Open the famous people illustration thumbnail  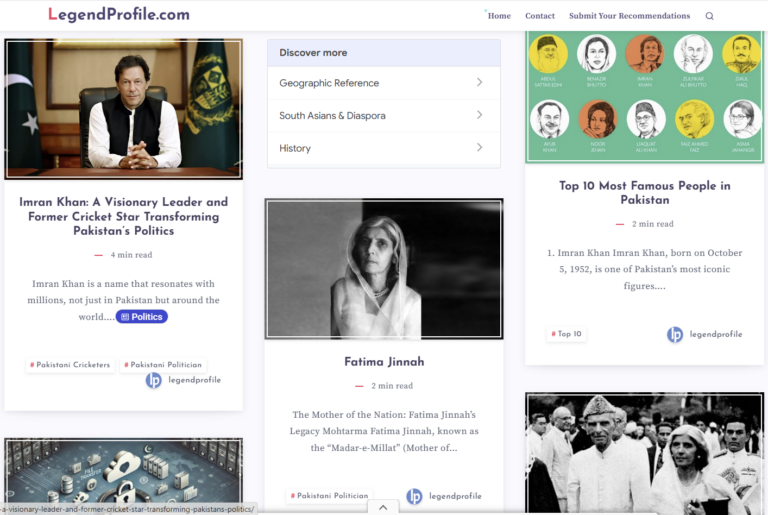(x=645, y=97)
